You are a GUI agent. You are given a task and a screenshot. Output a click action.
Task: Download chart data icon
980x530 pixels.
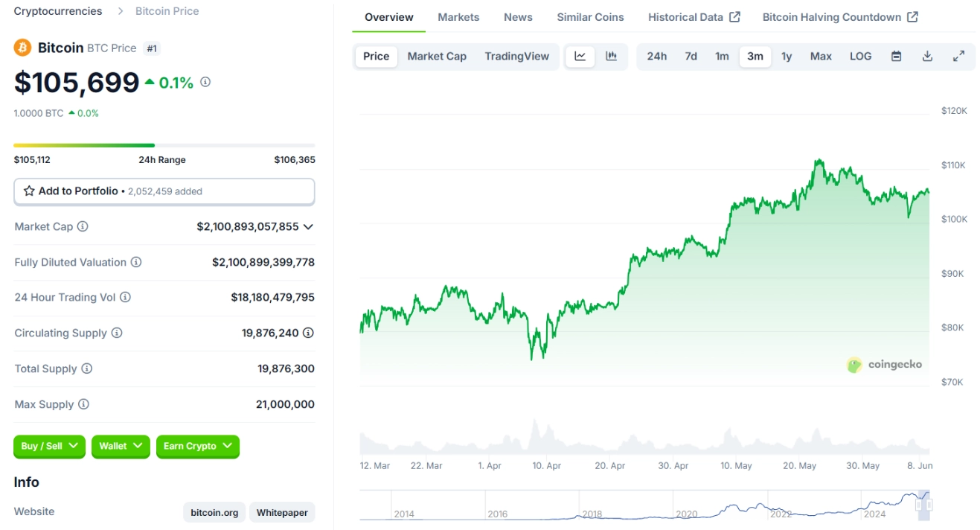click(x=927, y=57)
